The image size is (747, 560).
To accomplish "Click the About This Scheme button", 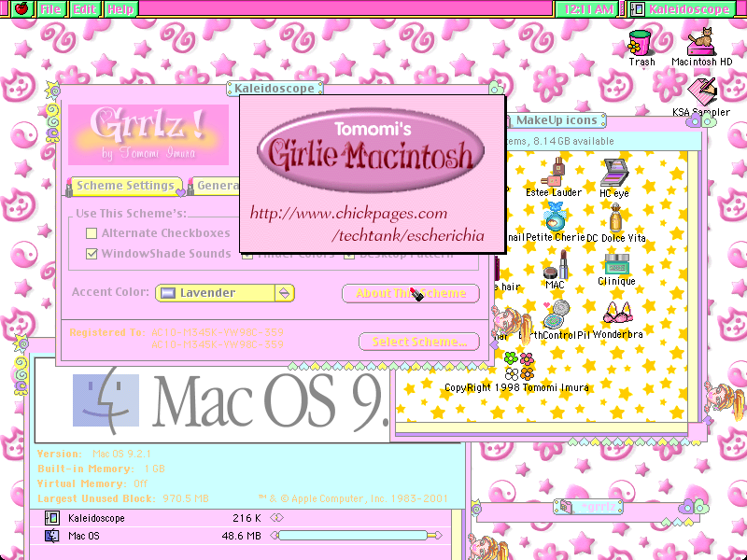I will click(411, 293).
